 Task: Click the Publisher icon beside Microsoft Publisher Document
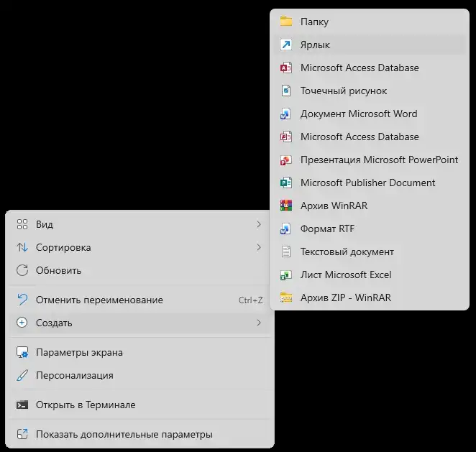tap(285, 183)
